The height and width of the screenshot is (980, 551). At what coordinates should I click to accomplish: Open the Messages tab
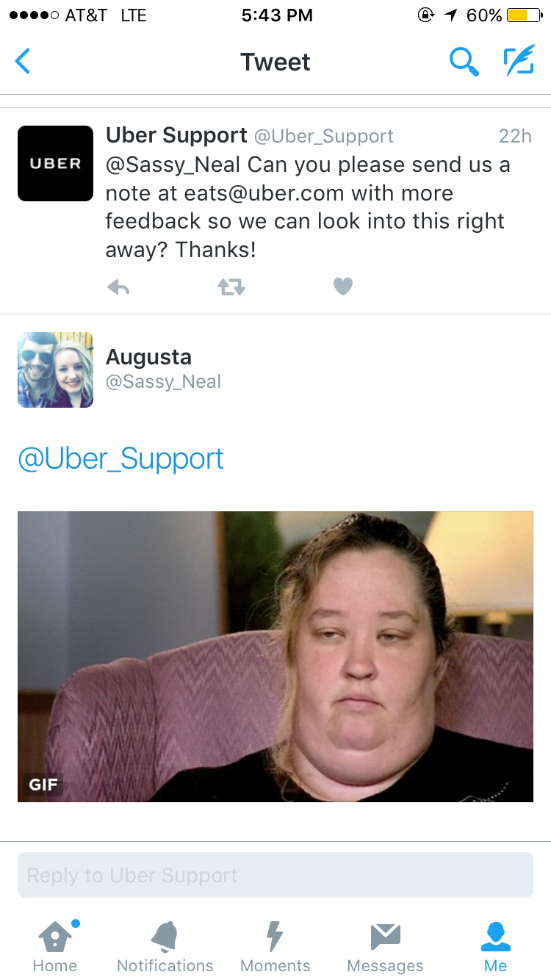pyautogui.click(x=386, y=947)
